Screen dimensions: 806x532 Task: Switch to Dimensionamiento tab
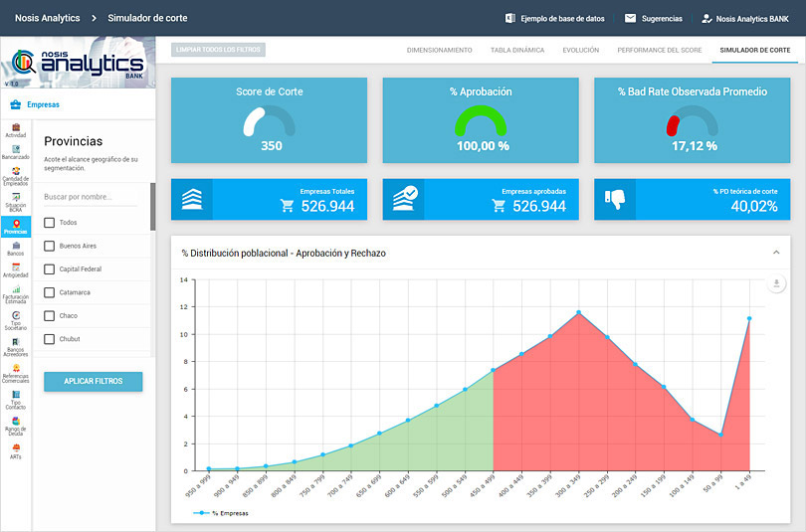(440, 50)
